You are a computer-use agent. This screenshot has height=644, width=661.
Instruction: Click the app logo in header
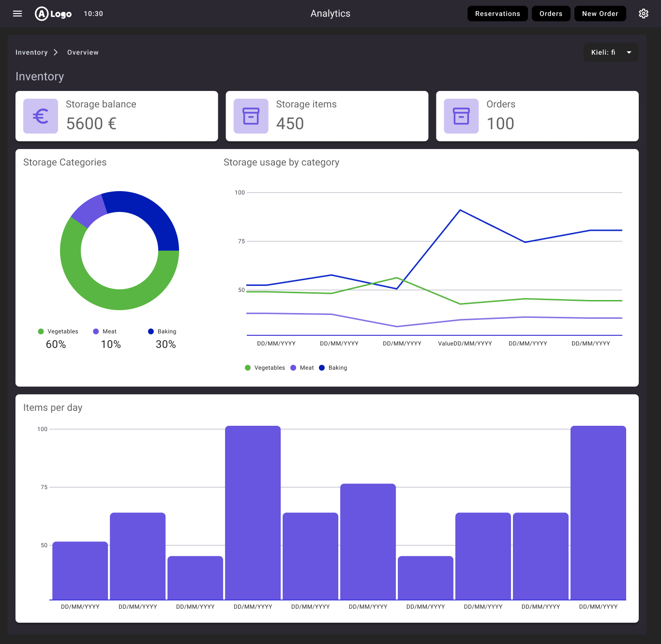[53, 14]
